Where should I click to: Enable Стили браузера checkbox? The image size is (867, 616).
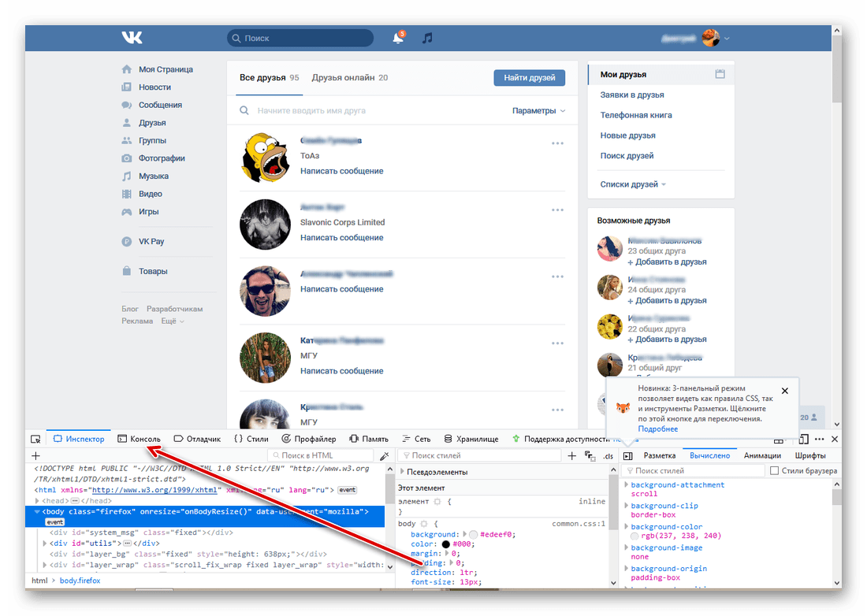[x=774, y=471]
